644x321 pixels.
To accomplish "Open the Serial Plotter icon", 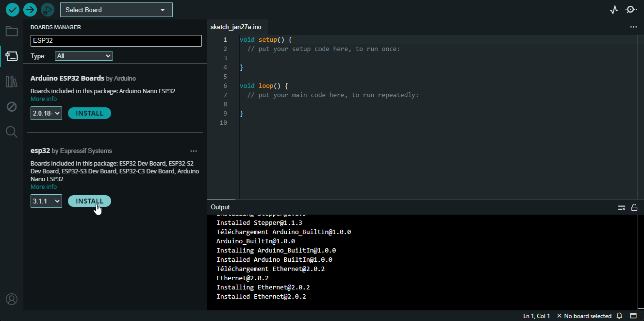I will coord(614,10).
